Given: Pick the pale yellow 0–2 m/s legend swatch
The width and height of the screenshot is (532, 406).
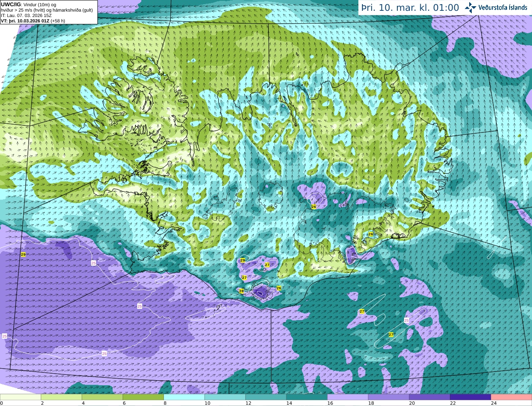Looking at the screenshot, I should [21, 397].
